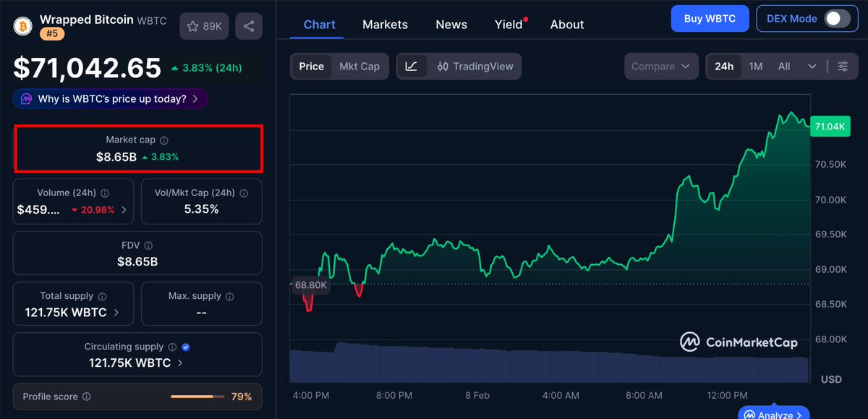The width and height of the screenshot is (868, 419).
Task: Expand more time range options chevron
Action: coord(812,67)
